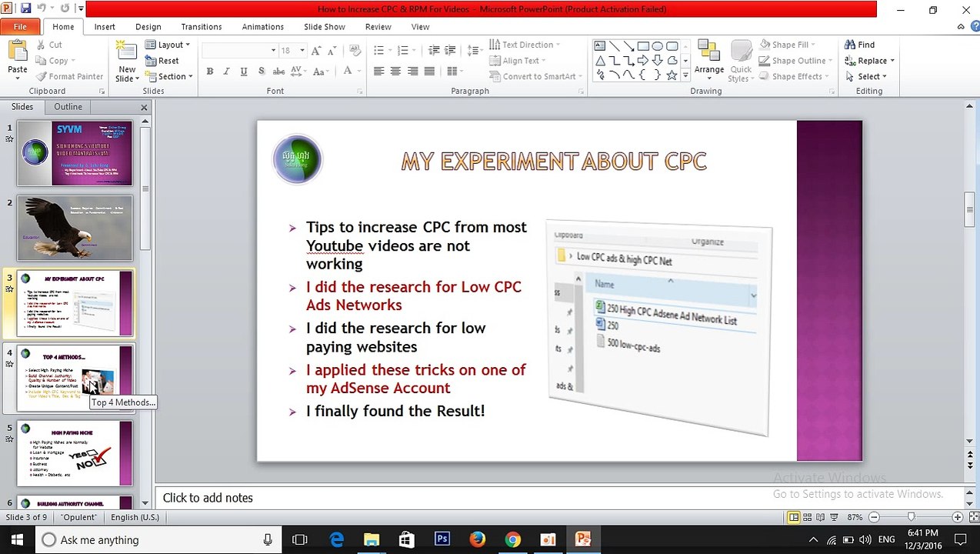Screen dimensions: 980x554
Task: Switch to the Review tab
Action: (x=378, y=26)
